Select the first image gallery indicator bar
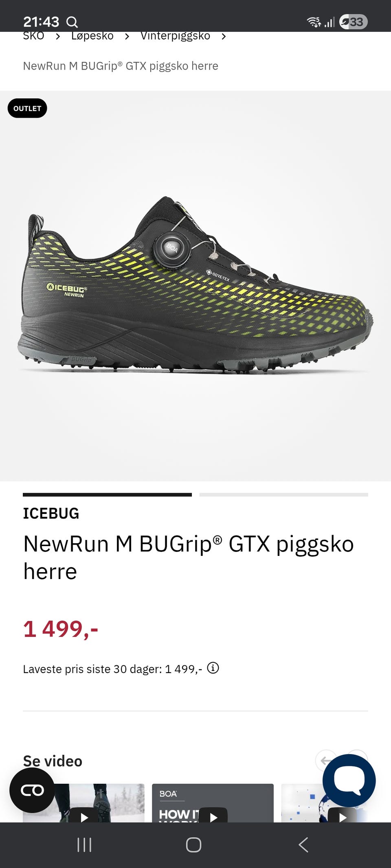Screen dimensions: 391x868 tap(107, 494)
